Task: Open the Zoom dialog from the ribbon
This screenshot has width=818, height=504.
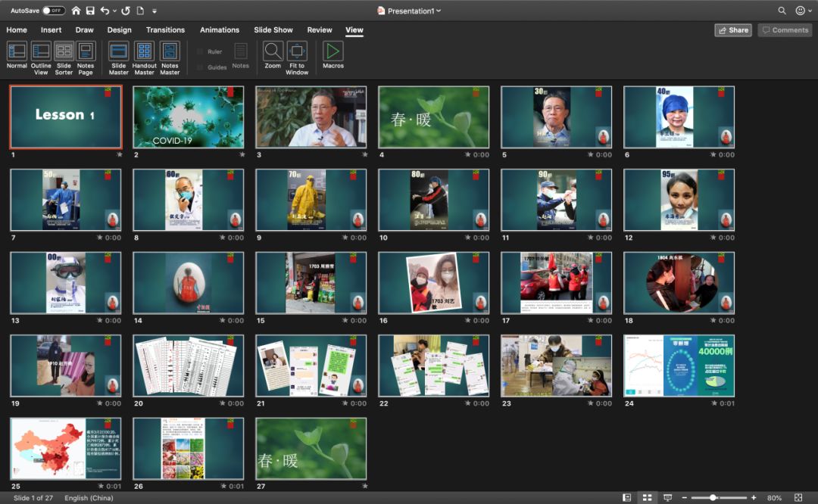Action: point(273,55)
